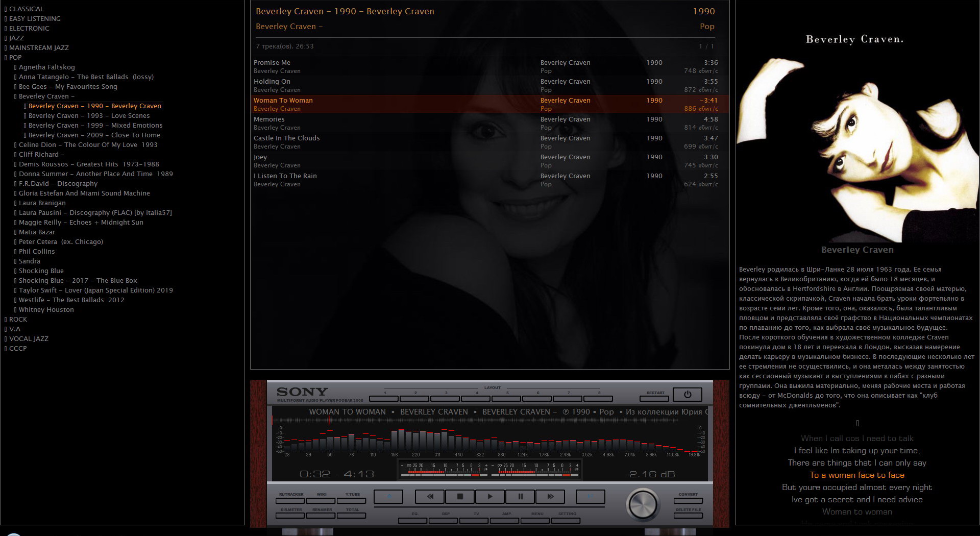Screen dimensions: 980x536
Task: Select the 'Phil Collins' folder
Action: [x=37, y=252]
